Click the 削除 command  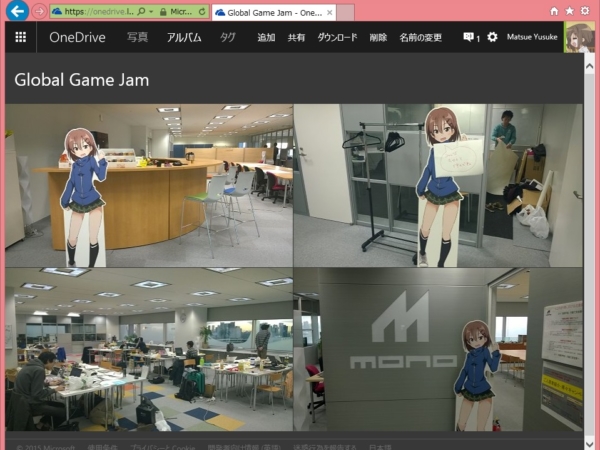[x=378, y=38]
